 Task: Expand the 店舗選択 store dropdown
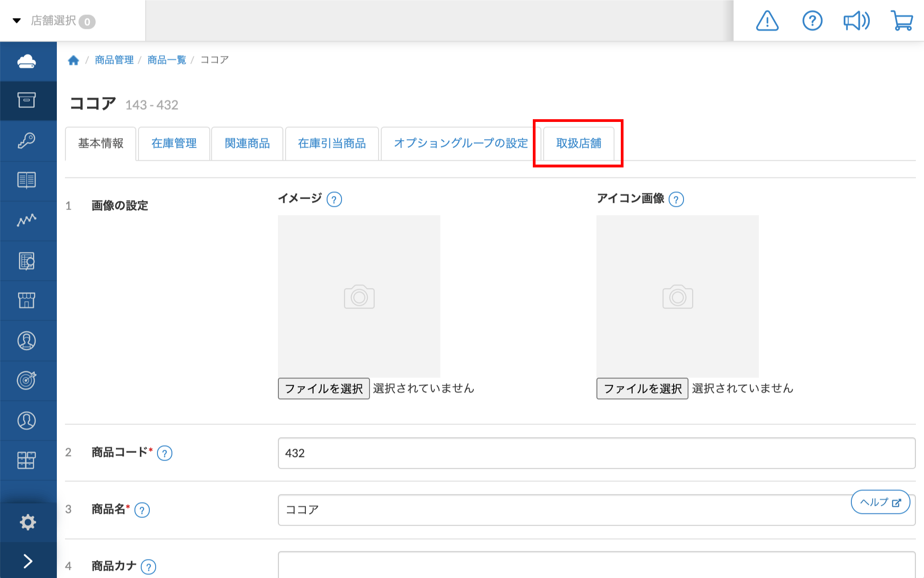(x=54, y=21)
